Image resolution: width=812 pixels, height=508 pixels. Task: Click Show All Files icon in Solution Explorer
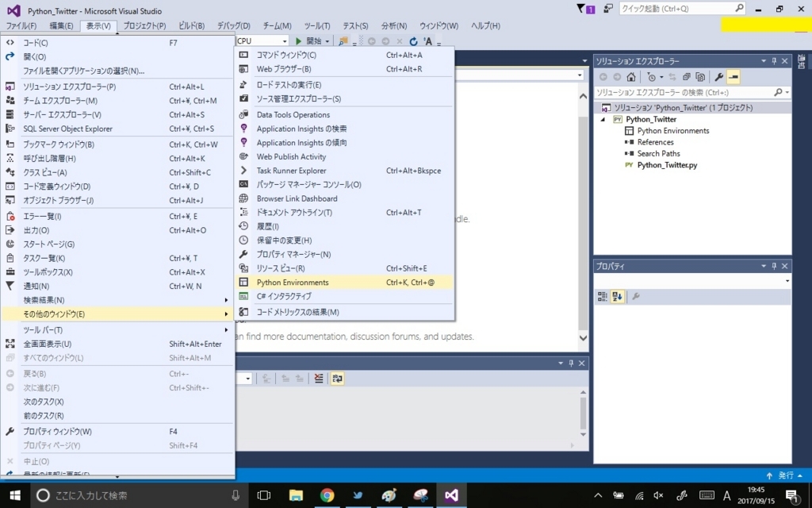(700, 77)
